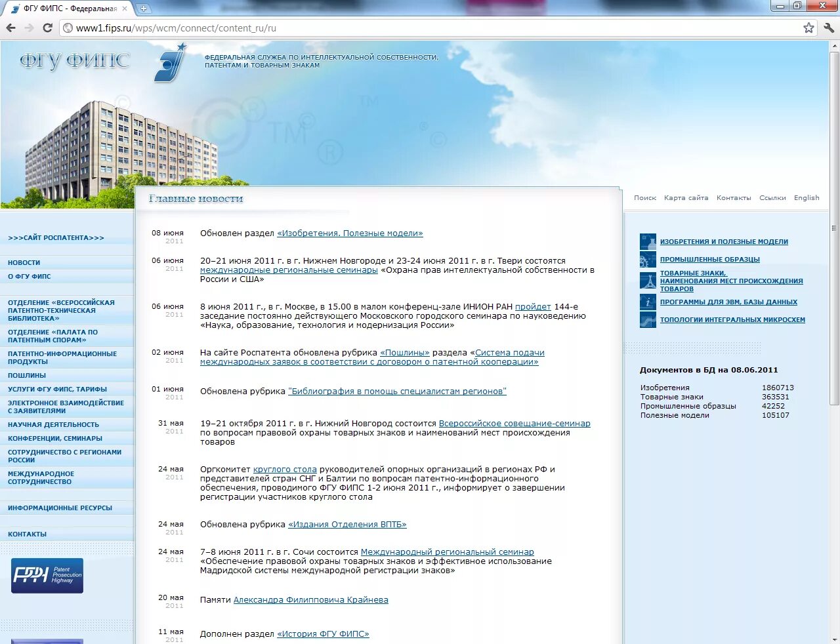
Task: Open Chrome wrench settings menu
Action: pos(828,28)
